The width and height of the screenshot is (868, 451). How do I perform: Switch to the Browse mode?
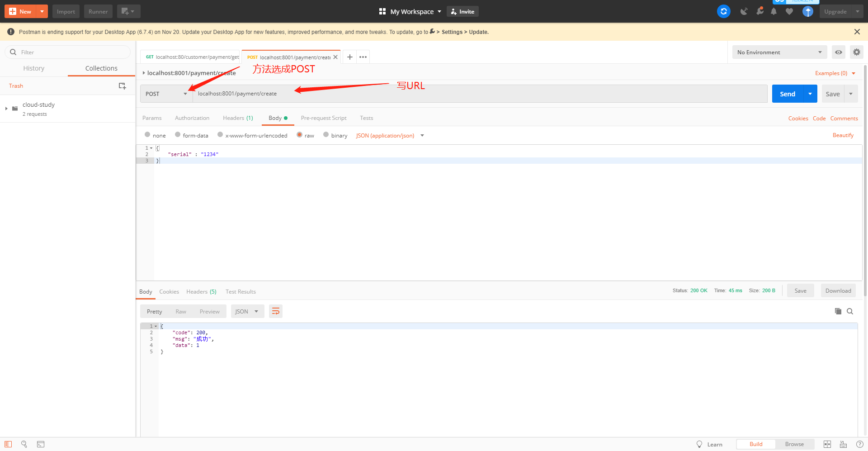click(x=794, y=444)
